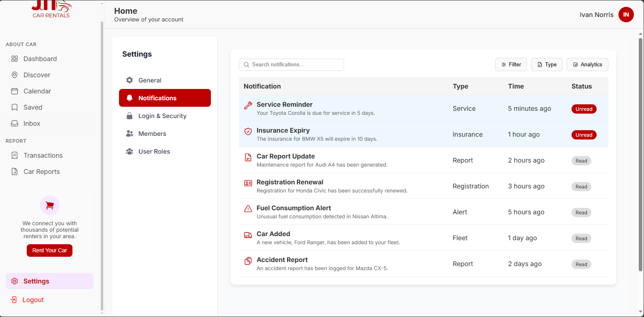Open Saved items in the sidebar

[x=49, y=107]
